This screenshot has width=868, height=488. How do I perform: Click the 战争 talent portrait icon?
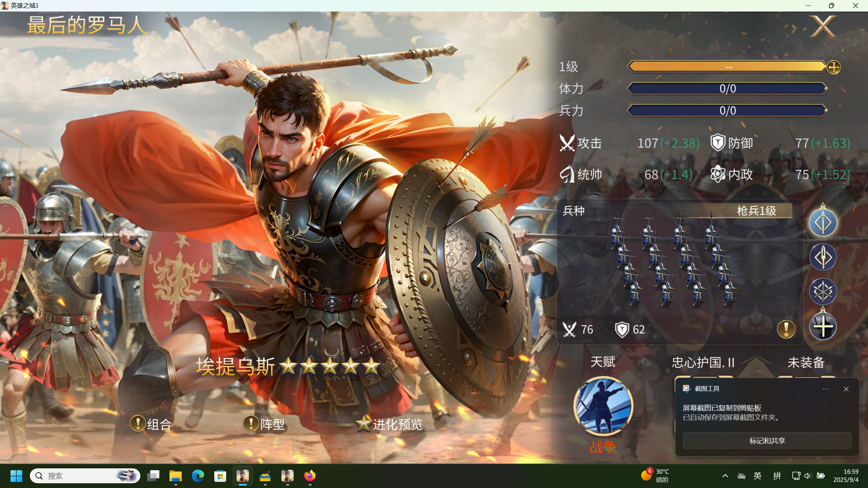coord(603,406)
